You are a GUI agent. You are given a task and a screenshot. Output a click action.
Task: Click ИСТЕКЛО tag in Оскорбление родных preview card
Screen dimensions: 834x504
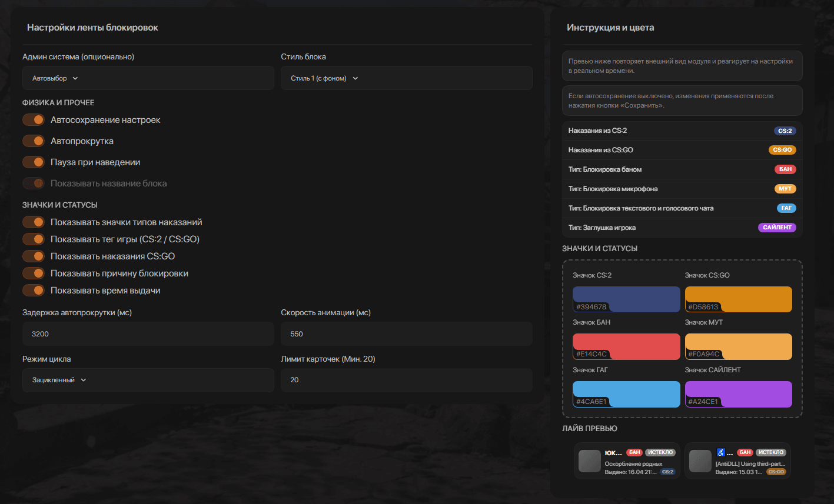660,452
